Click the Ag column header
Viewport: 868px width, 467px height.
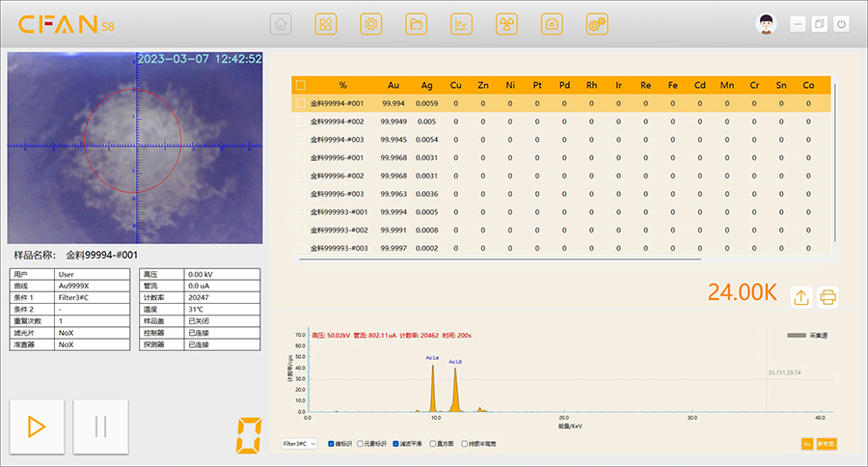427,85
